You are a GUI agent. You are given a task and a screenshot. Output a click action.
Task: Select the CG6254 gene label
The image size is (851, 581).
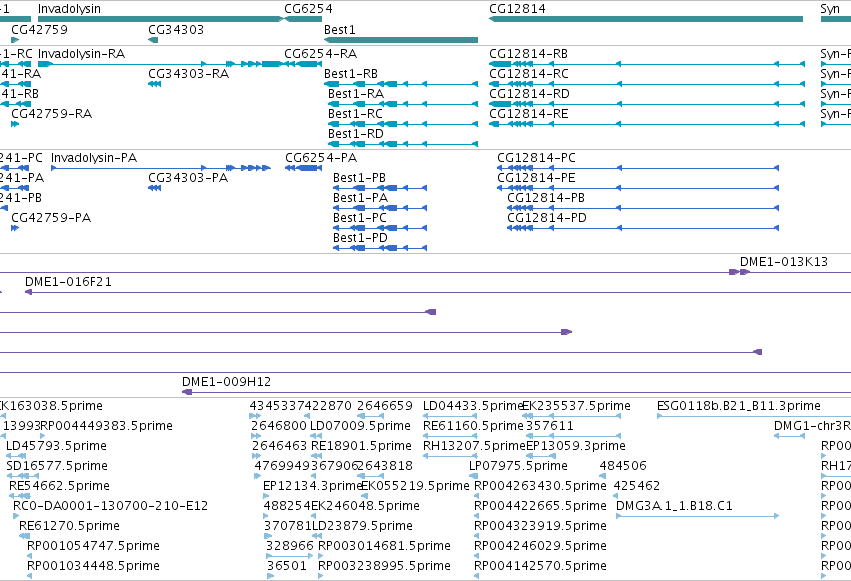[308, 9]
